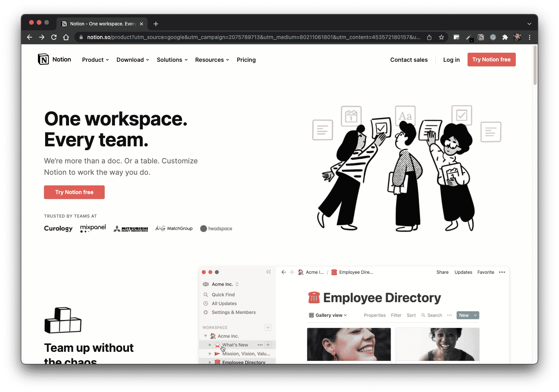Click Log in

pos(451,60)
